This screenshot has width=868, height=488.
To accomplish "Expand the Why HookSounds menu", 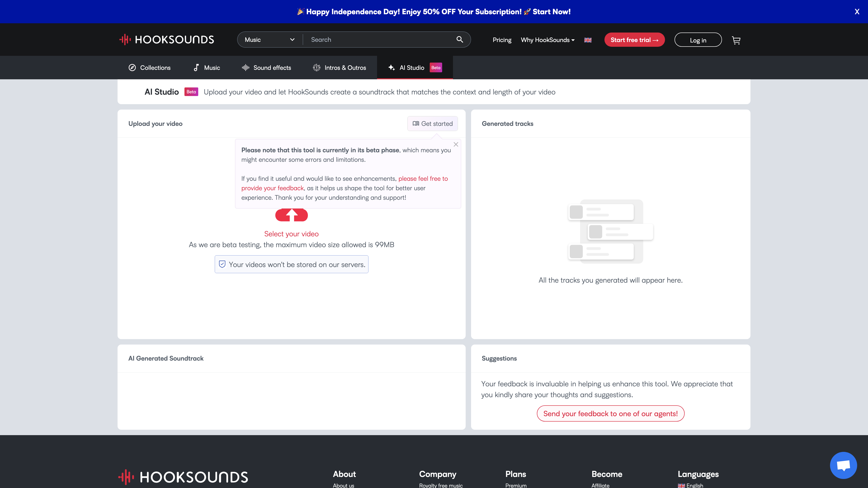I will coord(547,40).
